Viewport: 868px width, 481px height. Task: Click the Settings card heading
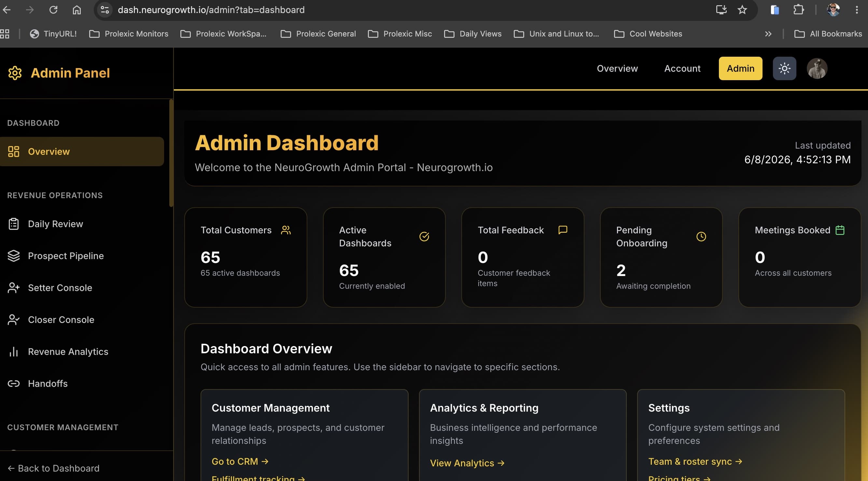(669, 408)
